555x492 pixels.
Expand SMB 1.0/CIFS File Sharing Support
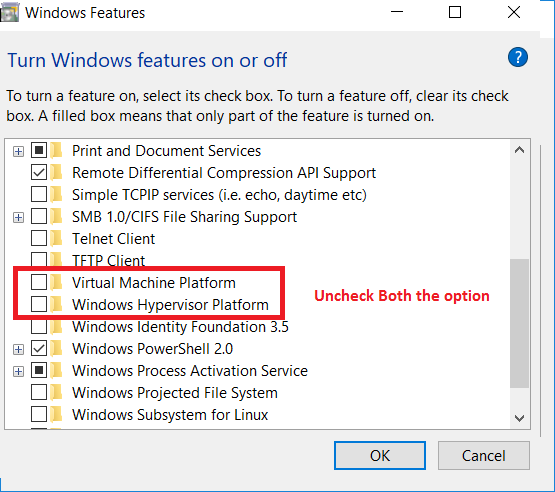click(x=18, y=217)
